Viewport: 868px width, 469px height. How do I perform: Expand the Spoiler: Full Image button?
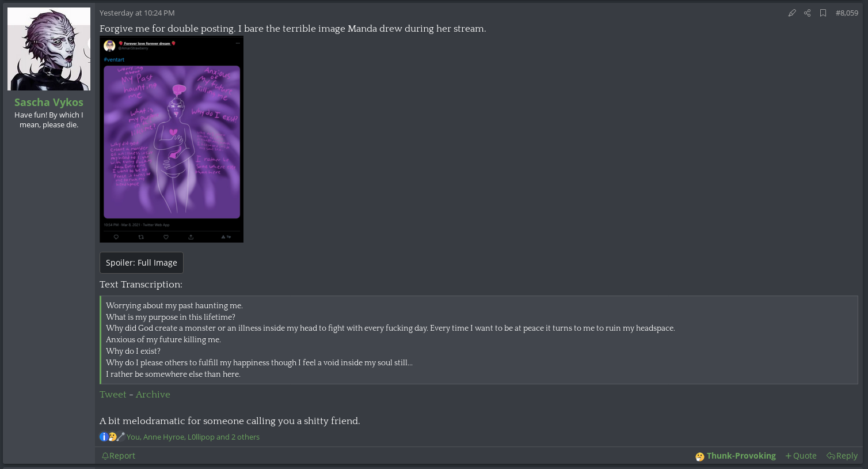(142, 263)
